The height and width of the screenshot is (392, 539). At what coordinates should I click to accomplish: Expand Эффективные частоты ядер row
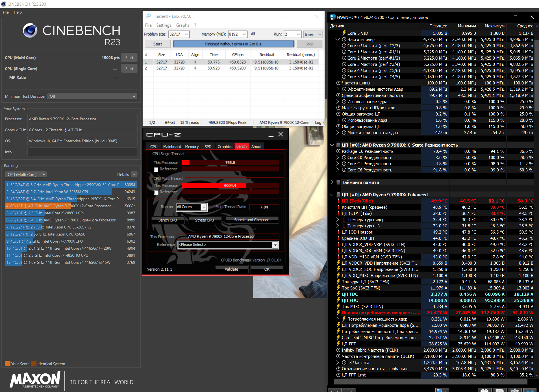pos(338,89)
